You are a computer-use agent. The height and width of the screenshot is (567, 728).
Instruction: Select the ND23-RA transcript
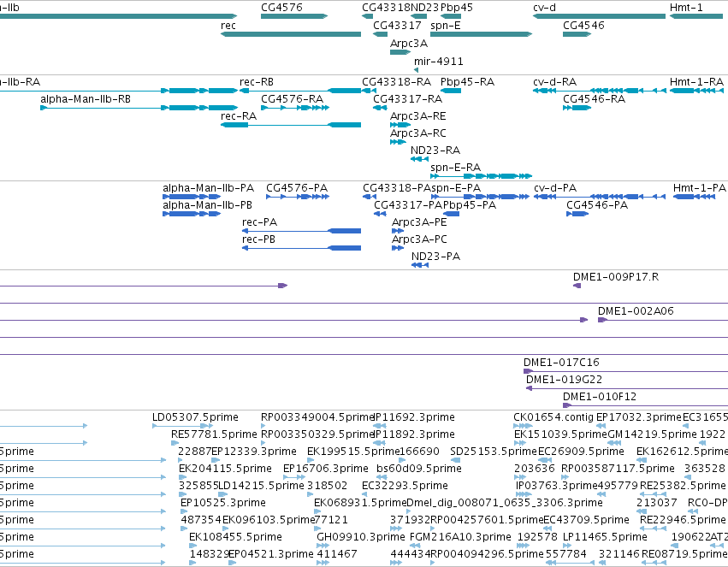coord(419,159)
